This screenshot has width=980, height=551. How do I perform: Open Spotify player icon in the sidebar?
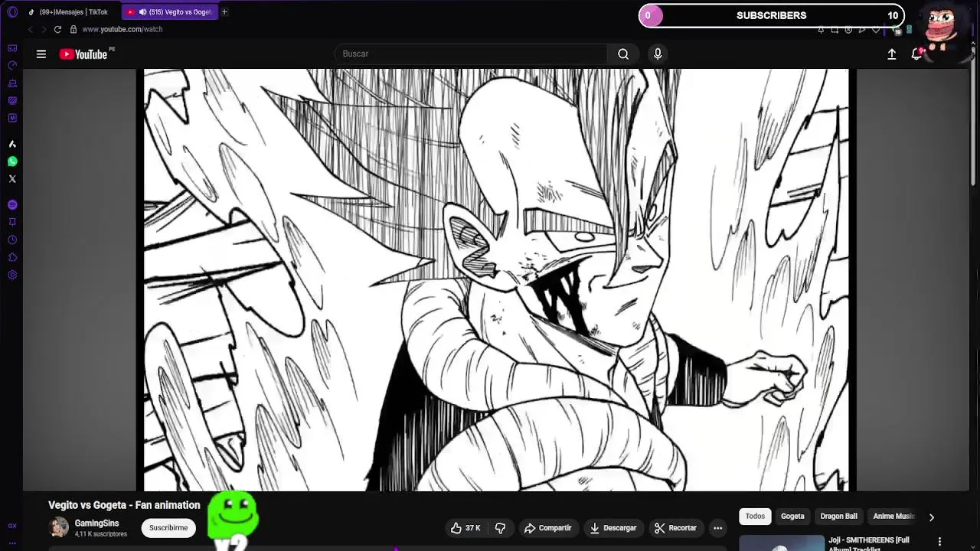tap(12, 204)
